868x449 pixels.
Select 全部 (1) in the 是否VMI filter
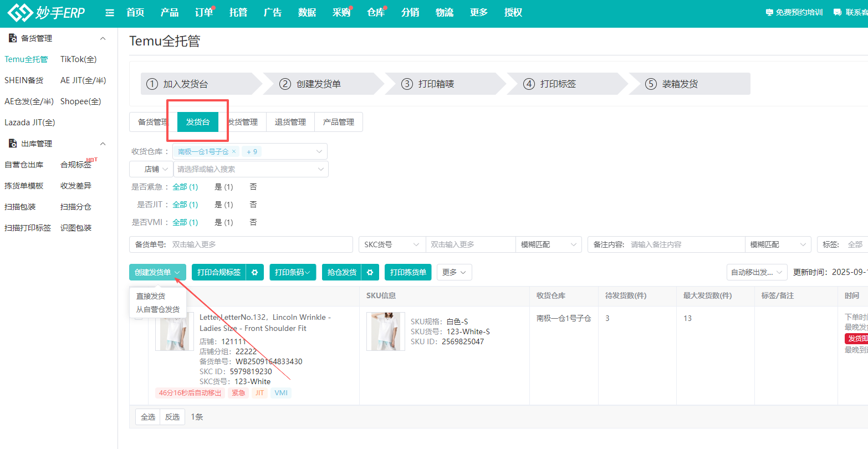tap(185, 222)
